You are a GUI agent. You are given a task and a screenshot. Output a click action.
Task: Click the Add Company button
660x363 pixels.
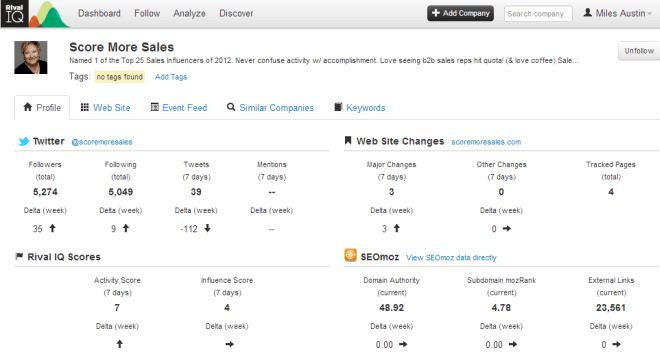tap(460, 13)
